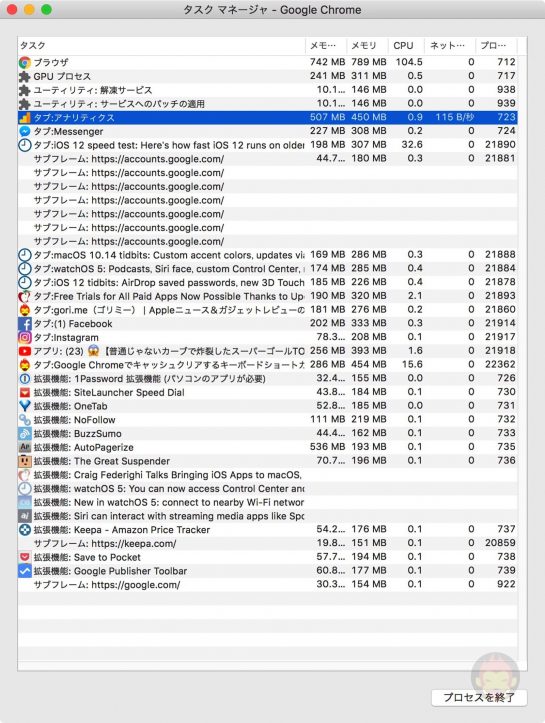Screen dimensions: 545x723
Task: Click the アナリティクス tab chart icon
Action: tap(25, 118)
